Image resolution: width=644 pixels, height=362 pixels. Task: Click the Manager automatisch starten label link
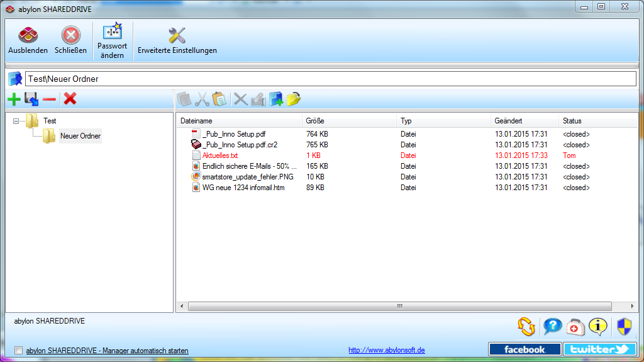tap(107, 351)
